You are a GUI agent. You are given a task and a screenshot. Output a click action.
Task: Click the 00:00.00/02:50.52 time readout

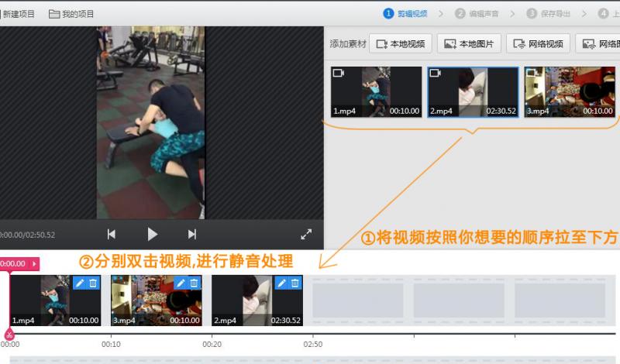pyautogui.click(x=27, y=235)
